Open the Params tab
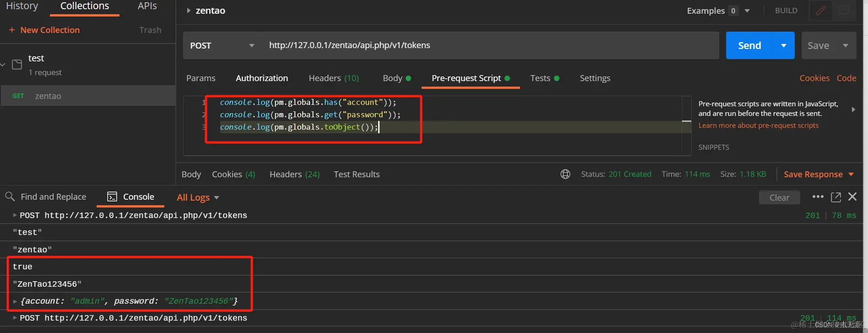 click(201, 78)
